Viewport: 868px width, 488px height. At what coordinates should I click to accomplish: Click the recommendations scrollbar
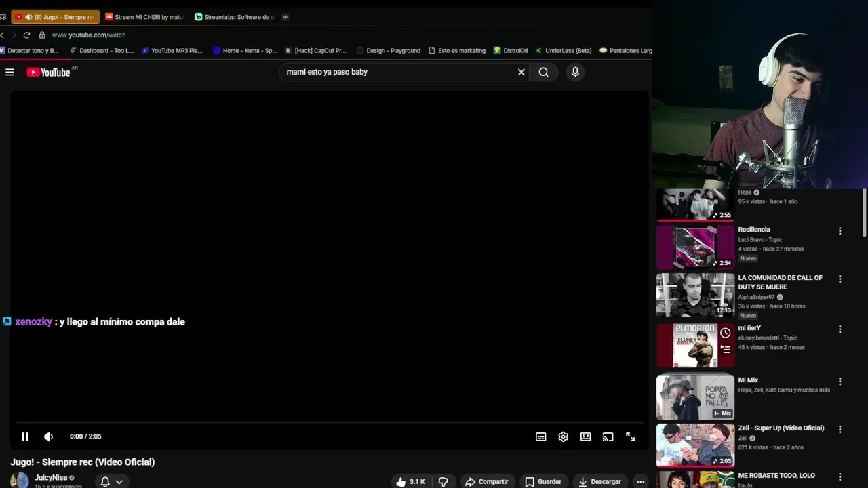click(x=864, y=213)
